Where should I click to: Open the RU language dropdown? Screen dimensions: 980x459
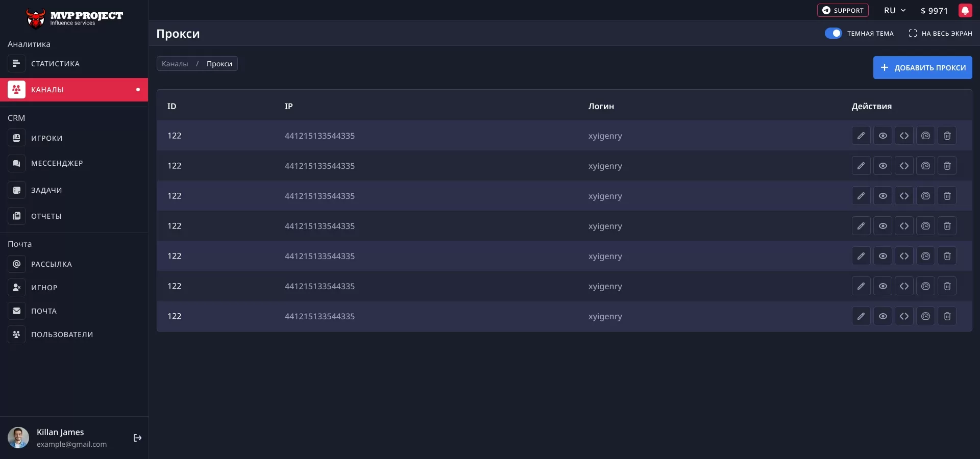[x=894, y=10]
